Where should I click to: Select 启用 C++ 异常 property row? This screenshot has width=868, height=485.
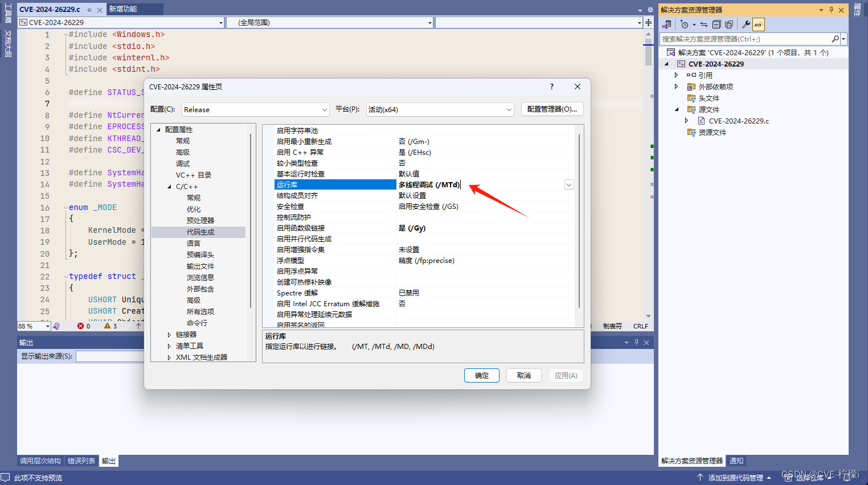(424, 152)
